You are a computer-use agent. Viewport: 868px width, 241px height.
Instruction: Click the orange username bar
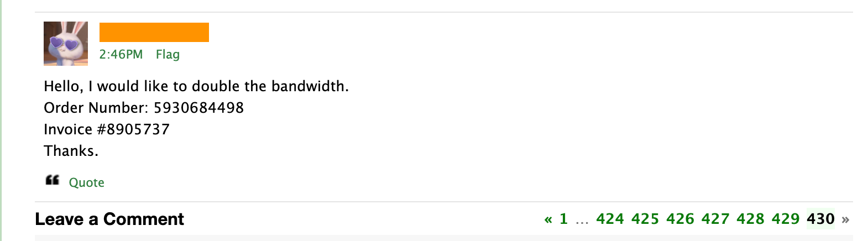154,32
